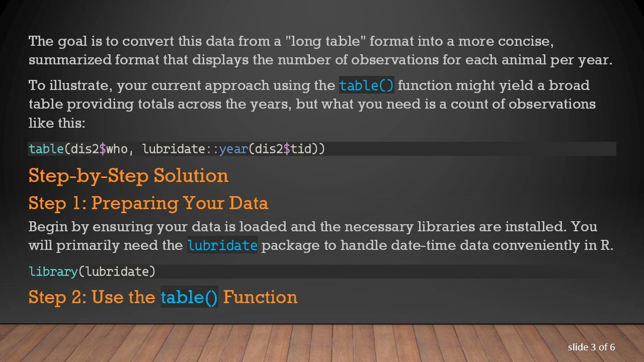Click the word "Function" in Step 2 heading

pyautogui.click(x=260, y=297)
